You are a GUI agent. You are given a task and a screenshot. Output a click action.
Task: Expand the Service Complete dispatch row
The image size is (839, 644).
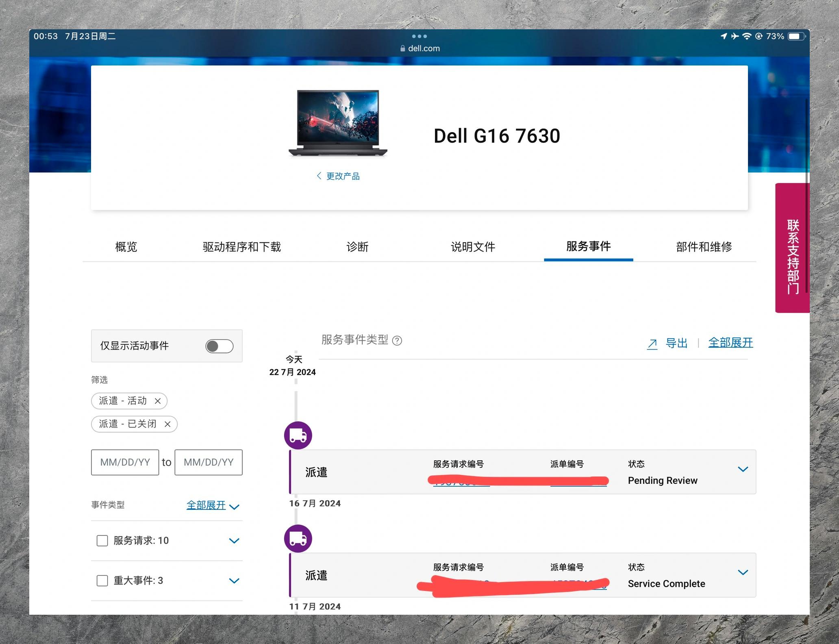point(743,572)
